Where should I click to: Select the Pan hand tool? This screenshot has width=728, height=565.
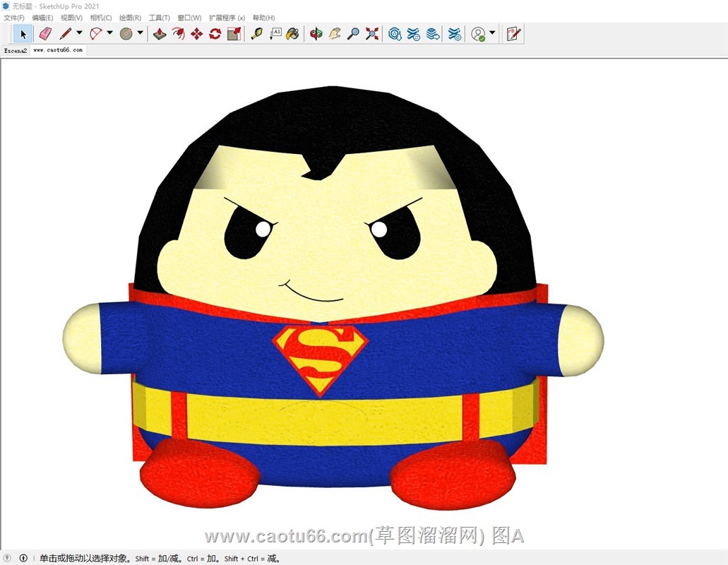tap(335, 34)
